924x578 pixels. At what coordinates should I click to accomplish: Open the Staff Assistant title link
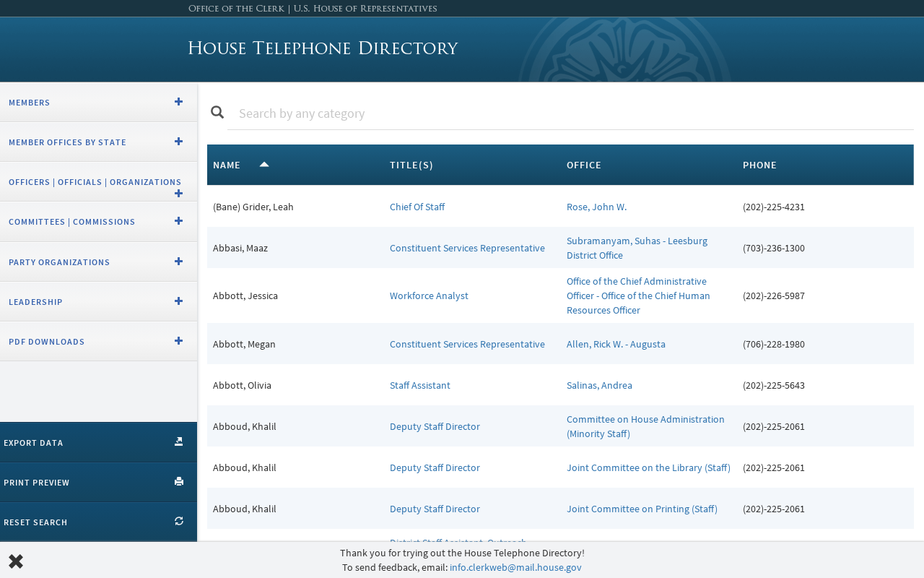pos(420,385)
